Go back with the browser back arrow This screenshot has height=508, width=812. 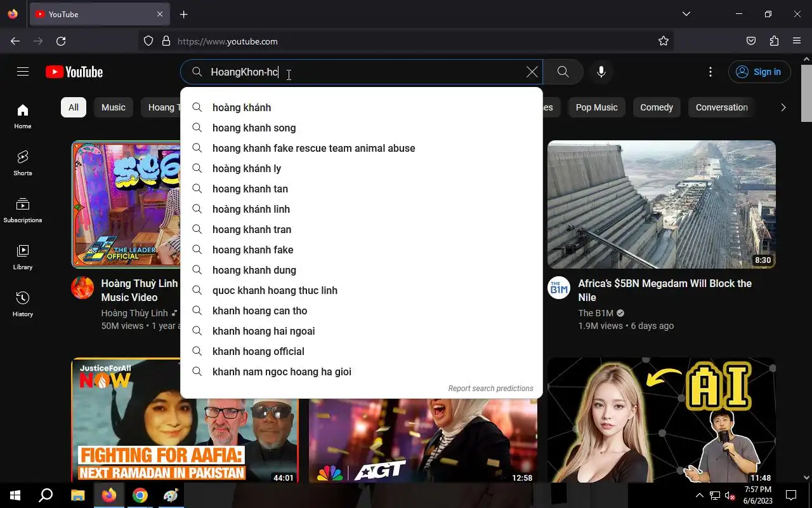pyautogui.click(x=15, y=41)
